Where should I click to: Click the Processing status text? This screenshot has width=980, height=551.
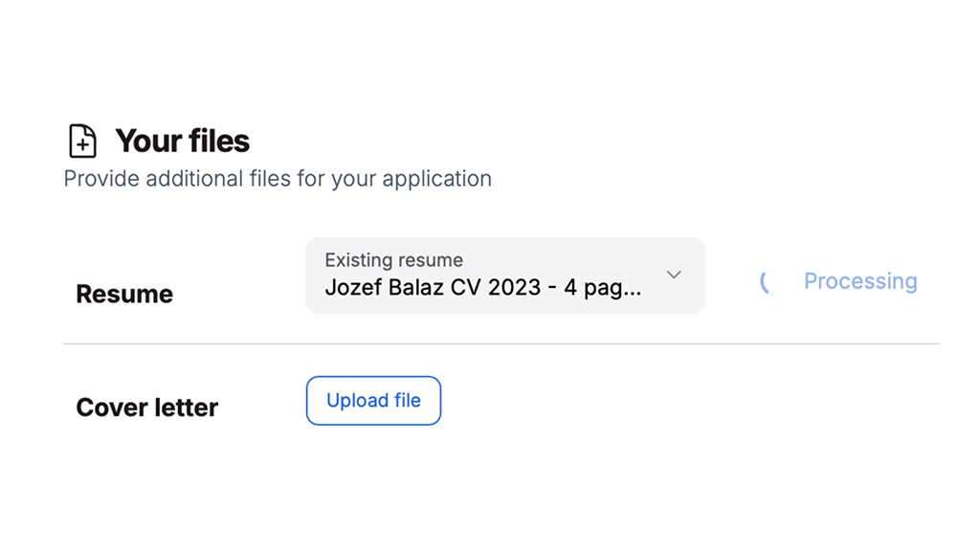click(860, 281)
